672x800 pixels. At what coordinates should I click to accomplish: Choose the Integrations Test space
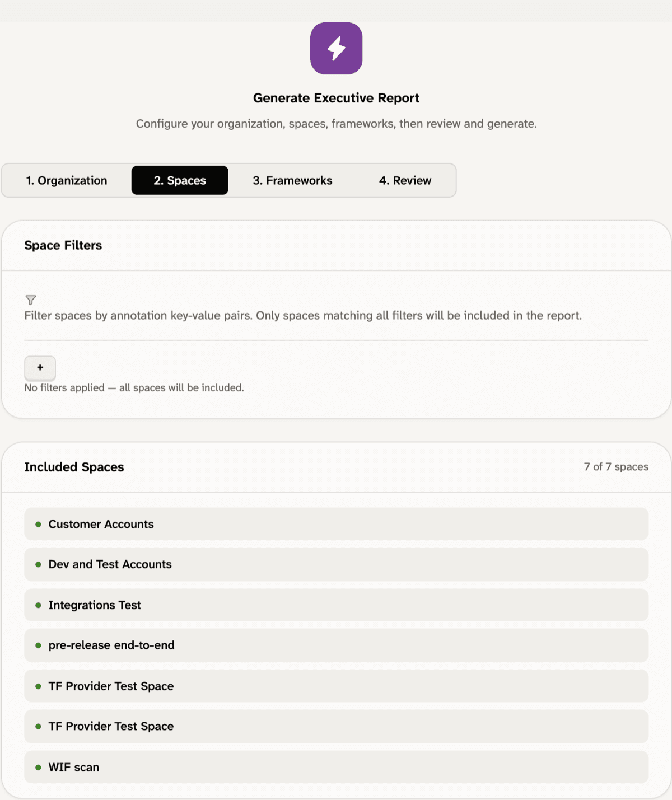coord(336,605)
